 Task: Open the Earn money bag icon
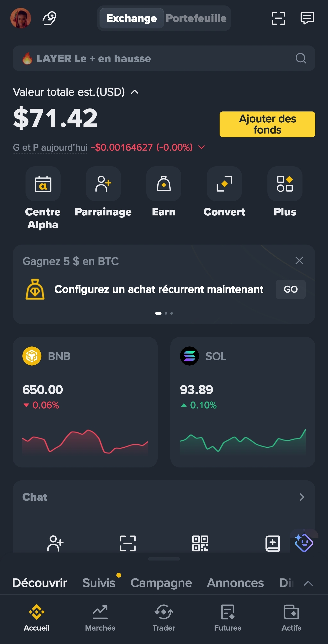coord(164,184)
